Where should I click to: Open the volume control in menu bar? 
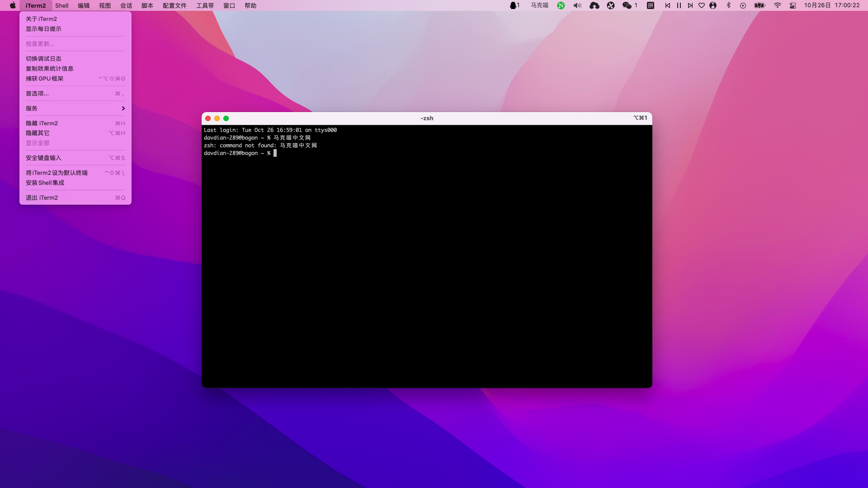[577, 5]
